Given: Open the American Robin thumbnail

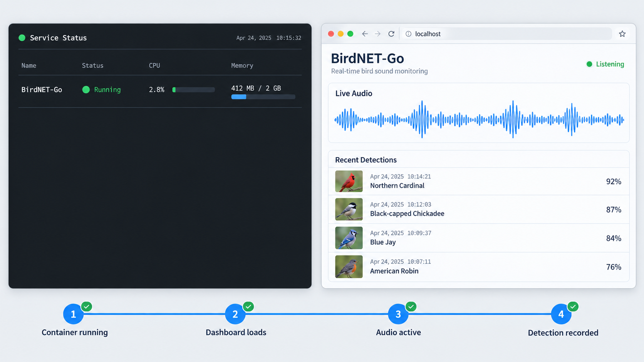Looking at the screenshot, I should 349,267.
